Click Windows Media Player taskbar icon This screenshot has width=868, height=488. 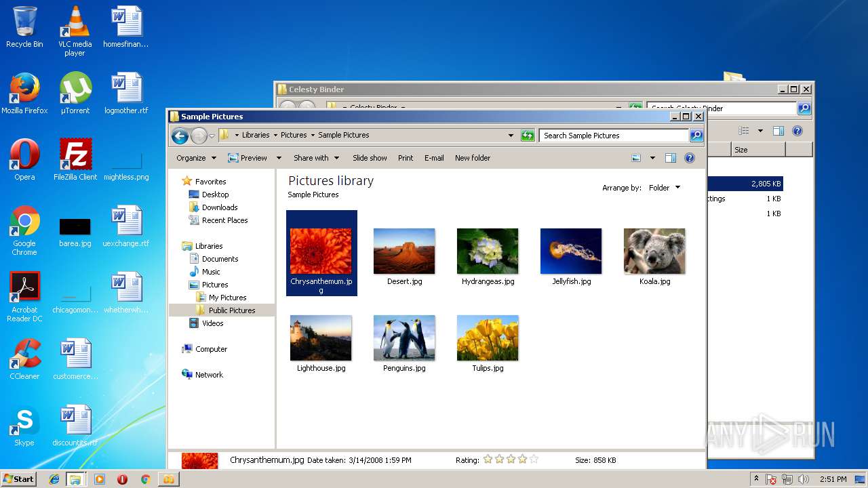click(x=100, y=479)
